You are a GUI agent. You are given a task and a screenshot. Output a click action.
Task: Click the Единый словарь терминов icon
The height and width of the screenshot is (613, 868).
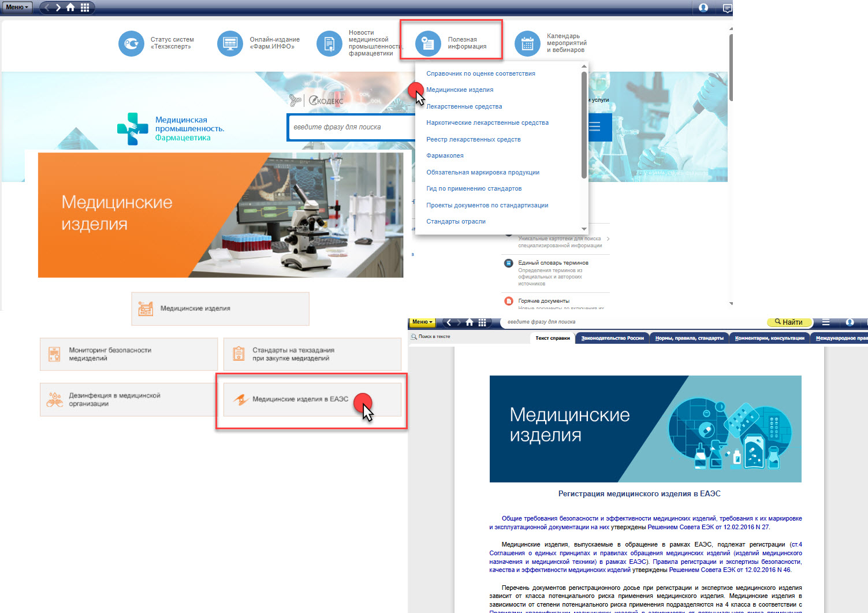tap(509, 263)
